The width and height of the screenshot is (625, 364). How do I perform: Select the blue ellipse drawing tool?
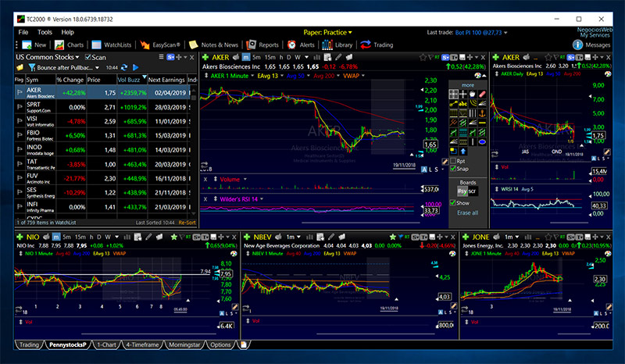click(482, 141)
